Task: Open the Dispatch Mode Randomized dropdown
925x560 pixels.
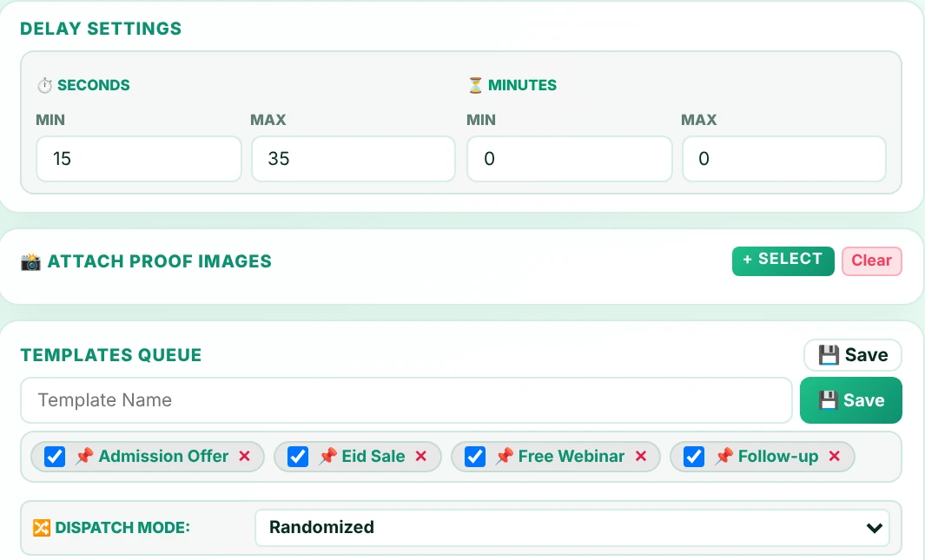Action: tap(572, 528)
